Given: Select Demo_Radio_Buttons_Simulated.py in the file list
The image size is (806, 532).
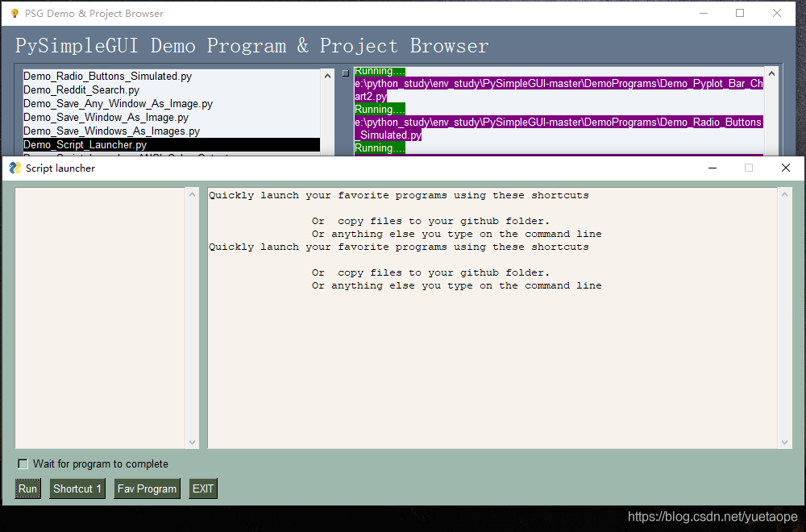Looking at the screenshot, I should click(171, 76).
